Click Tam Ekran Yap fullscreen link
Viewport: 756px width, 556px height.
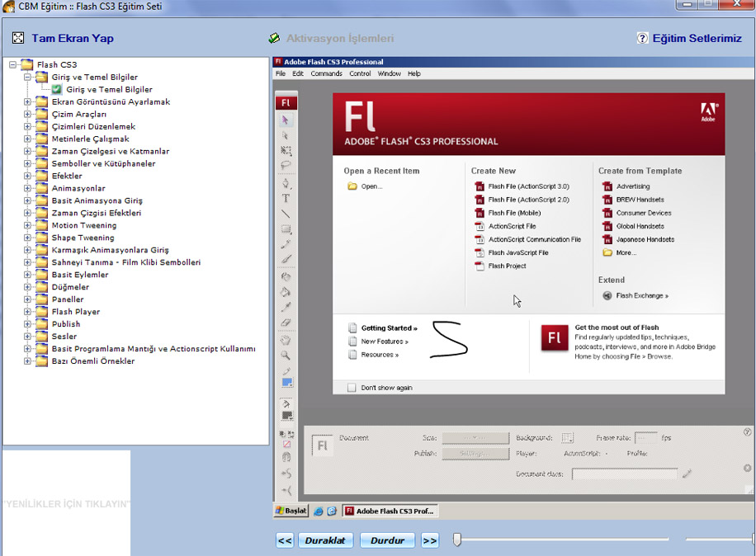[x=72, y=38]
